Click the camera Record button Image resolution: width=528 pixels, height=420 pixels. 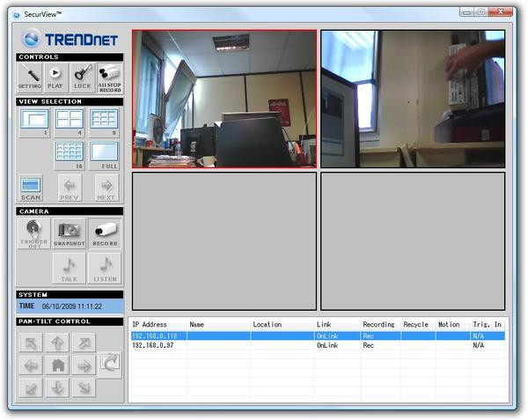[x=105, y=233]
